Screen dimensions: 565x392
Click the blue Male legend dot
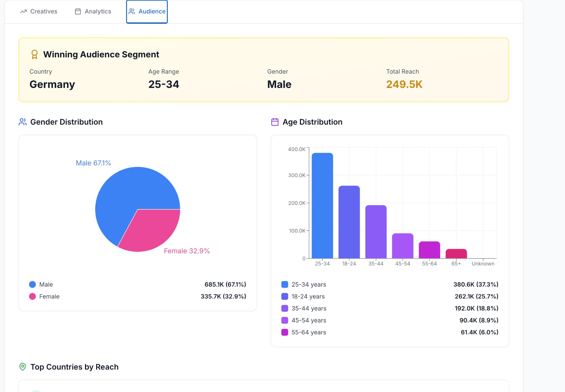pyautogui.click(x=33, y=284)
